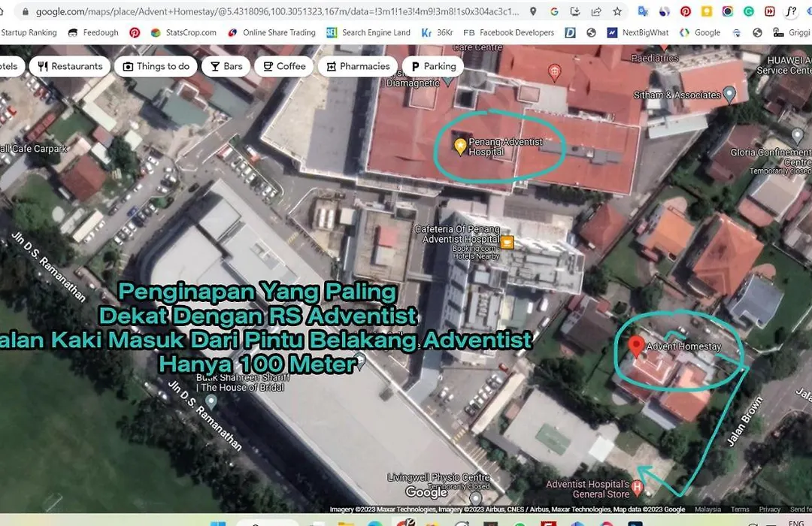The image size is (812, 526).
Task: Click the Diamagnetic place marker
Action: click(448, 80)
